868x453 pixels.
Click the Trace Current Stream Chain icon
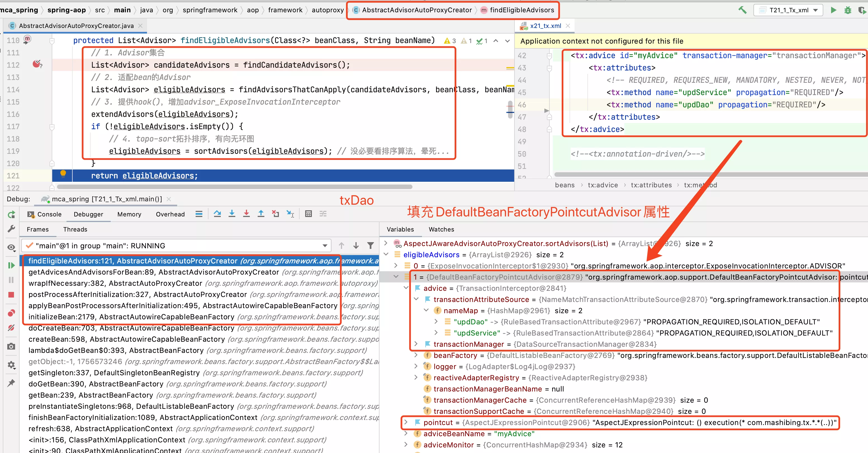(x=323, y=214)
